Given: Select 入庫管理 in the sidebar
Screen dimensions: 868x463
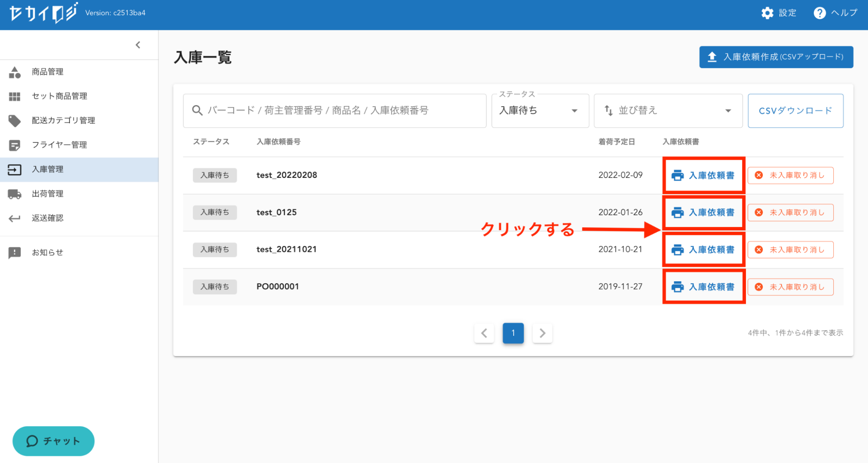Looking at the screenshot, I should (x=48, y=169).
